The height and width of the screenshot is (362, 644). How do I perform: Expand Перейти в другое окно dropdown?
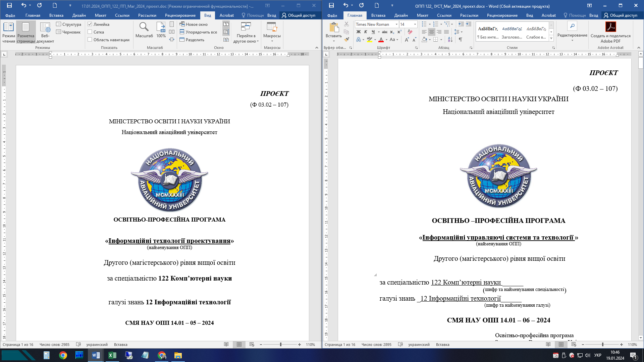246,32
